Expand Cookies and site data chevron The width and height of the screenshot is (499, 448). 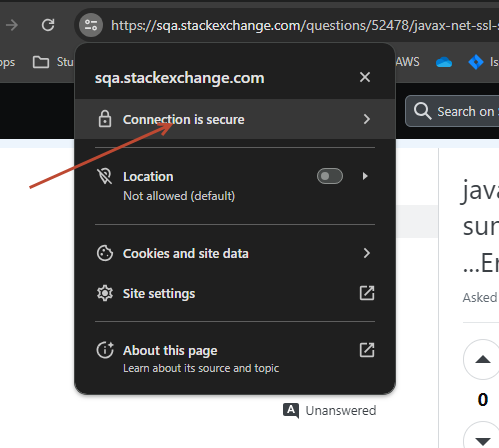[367, 253]
